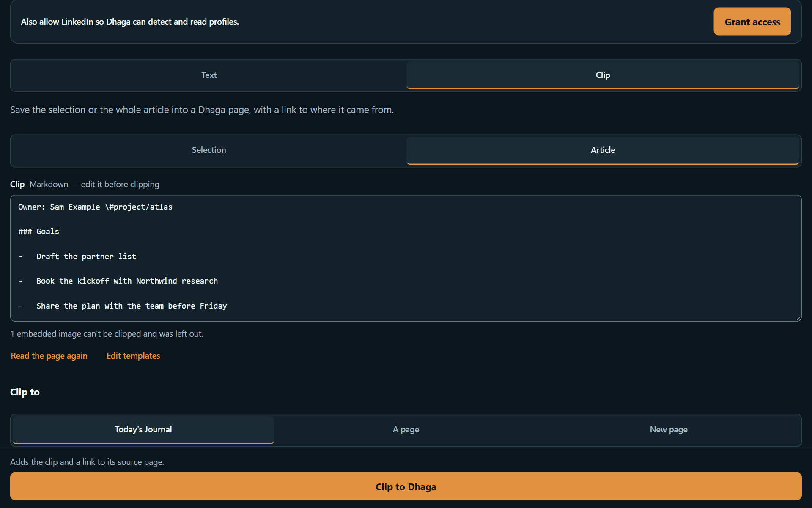Choose the Selection clip mode
812x508 pixels.
click(209, 150)
